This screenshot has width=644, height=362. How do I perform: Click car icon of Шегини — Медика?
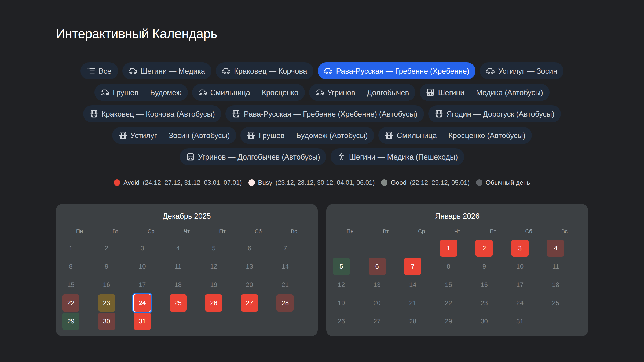coord(133,71)
